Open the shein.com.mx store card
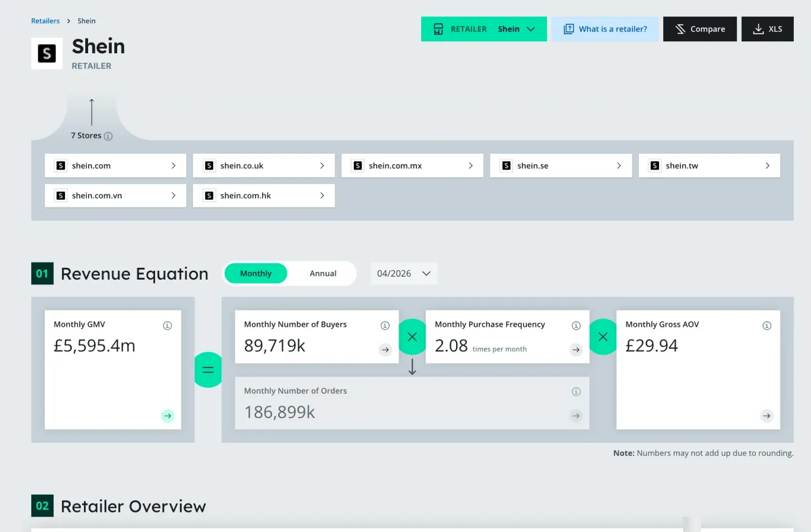Viewport: 811px width, 532px height. [412, 166]
